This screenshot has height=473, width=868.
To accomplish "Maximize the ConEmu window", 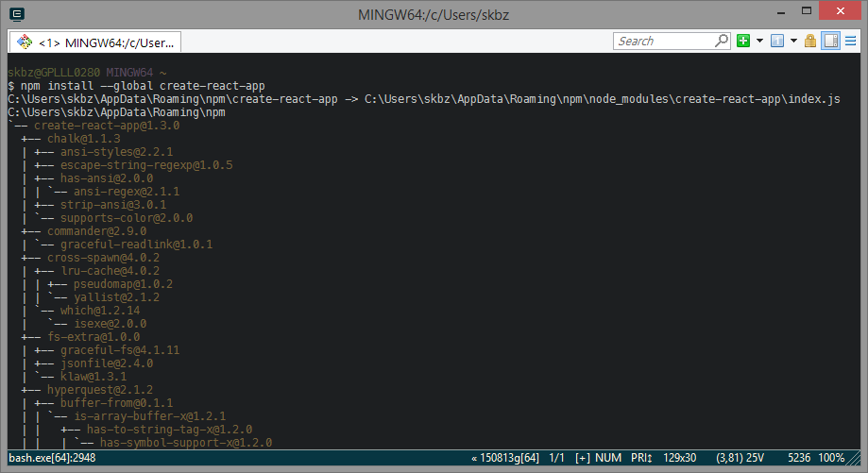I will click(x=807, y=11).
